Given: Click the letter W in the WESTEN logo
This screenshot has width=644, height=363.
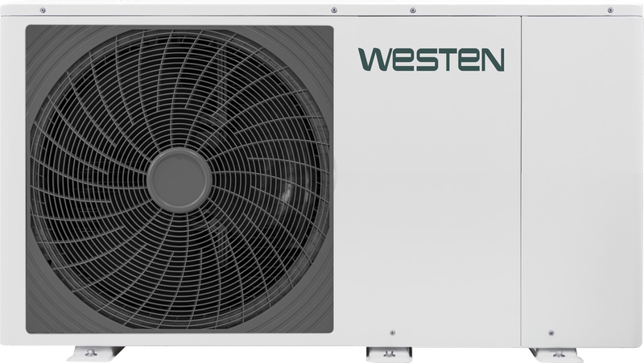Looking at the screenshot, I should coord(373,60).
